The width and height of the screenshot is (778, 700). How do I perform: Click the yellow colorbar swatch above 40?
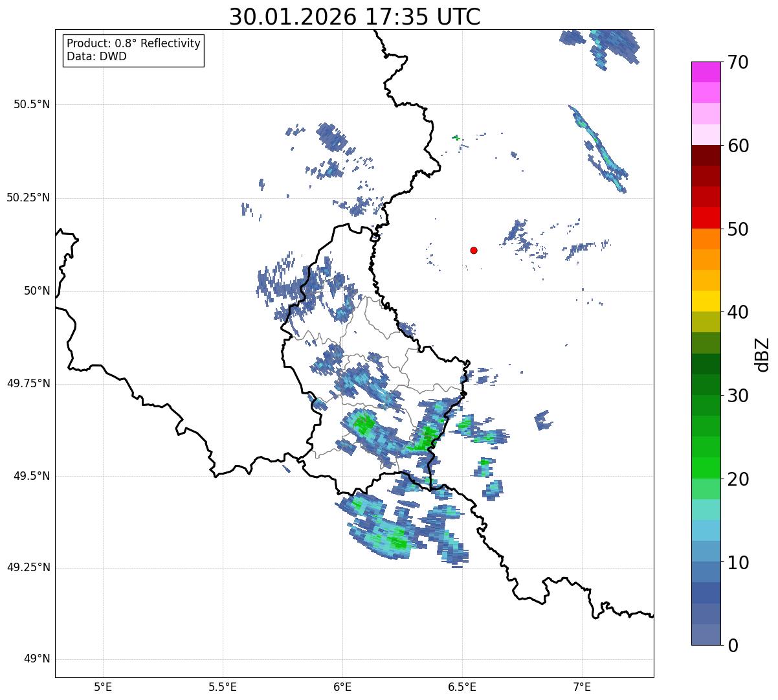[706, 301]
